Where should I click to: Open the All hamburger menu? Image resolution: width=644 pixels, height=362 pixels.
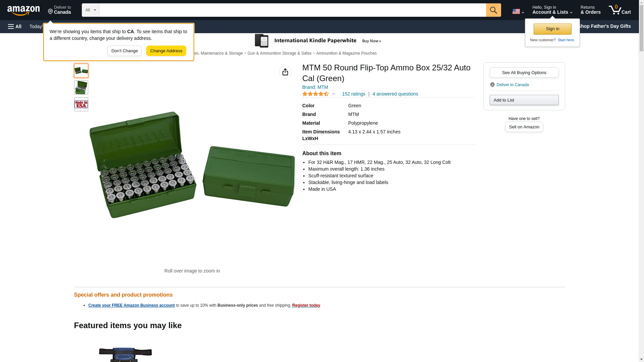pyautogui.click(x=15, y=26)
